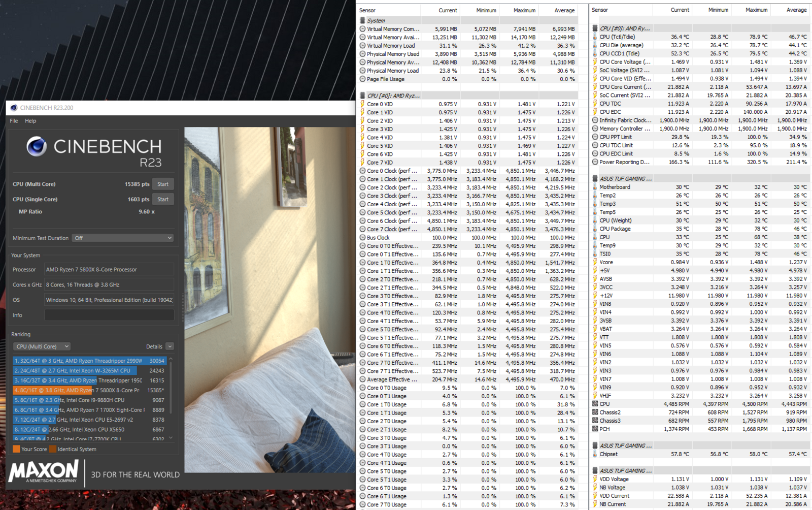
Task: Click the Infinity Fabric Clock sensor icon
Action: tap(595, 120)
